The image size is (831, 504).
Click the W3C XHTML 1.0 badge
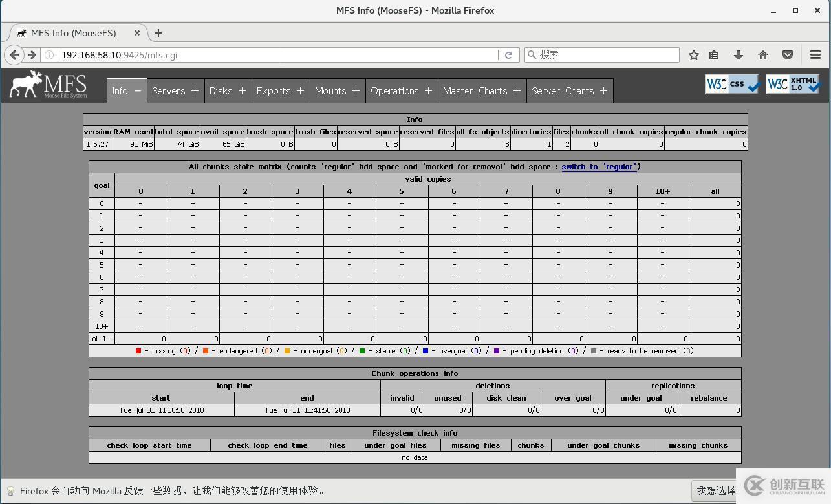coord(793,84)
